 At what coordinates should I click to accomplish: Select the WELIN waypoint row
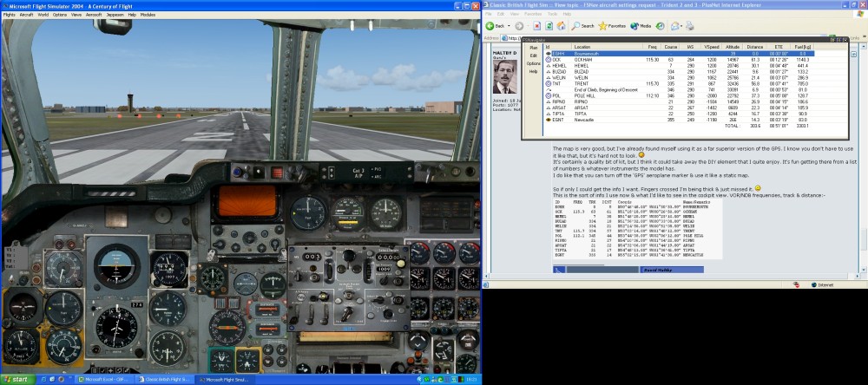coord(680,77)
